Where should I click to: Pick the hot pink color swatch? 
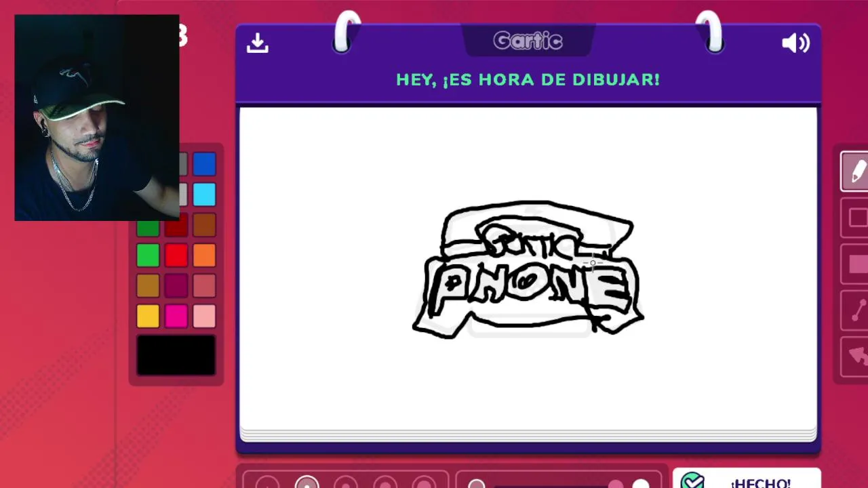(x=176, y=317)
